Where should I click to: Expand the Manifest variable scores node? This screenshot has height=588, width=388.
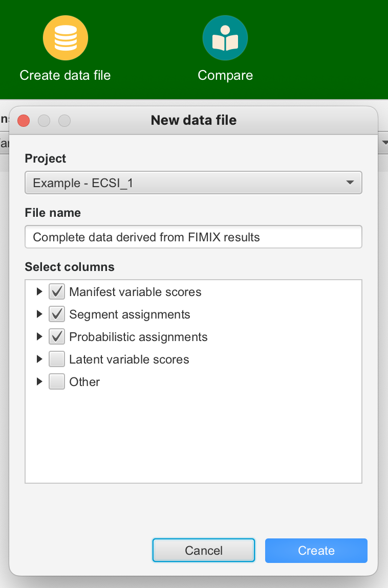[39, 292]
